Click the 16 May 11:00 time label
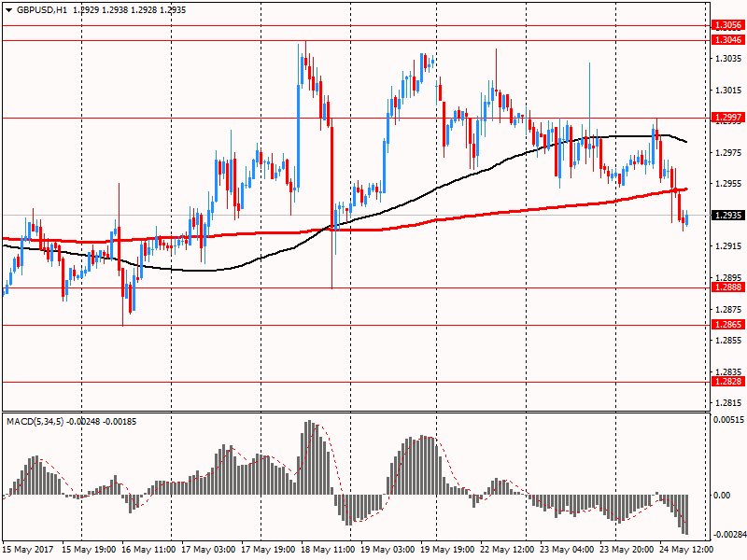The width and height of the screenshot is (747, 560). (x=148, y=550)
